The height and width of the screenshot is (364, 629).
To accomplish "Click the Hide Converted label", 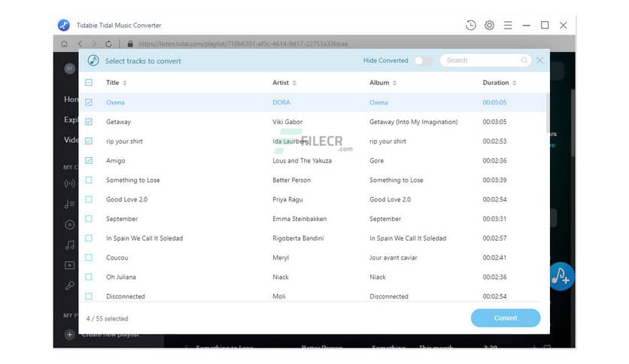I will point(385,60).
